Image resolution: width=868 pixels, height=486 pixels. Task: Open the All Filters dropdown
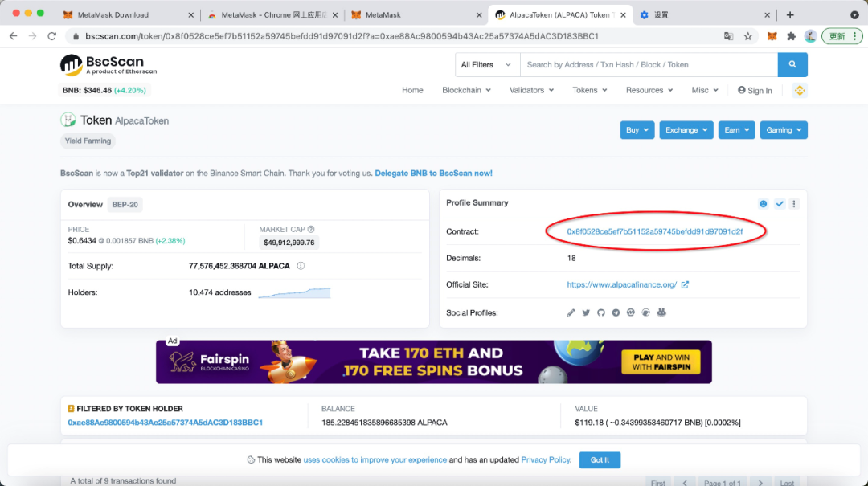[487, 65]
